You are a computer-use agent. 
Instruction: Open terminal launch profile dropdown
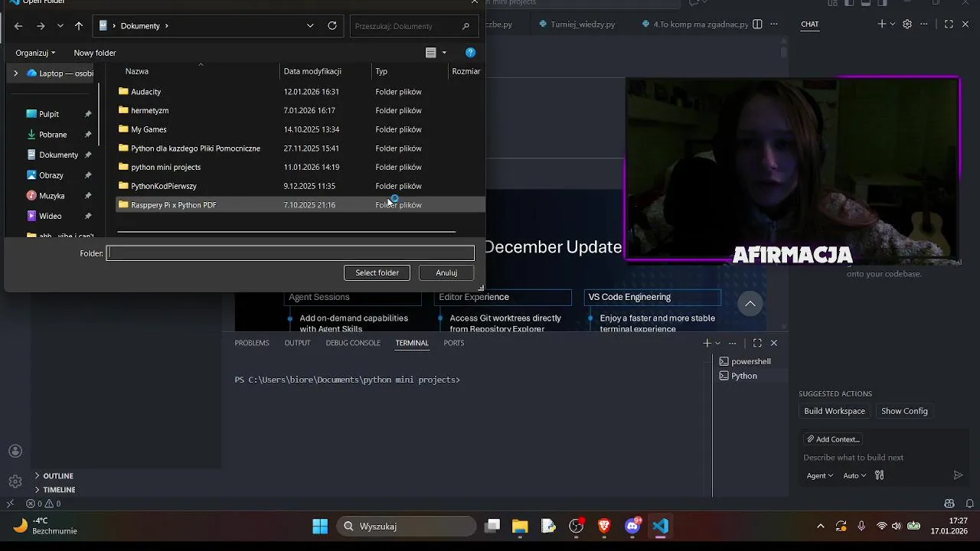[717, 344]
